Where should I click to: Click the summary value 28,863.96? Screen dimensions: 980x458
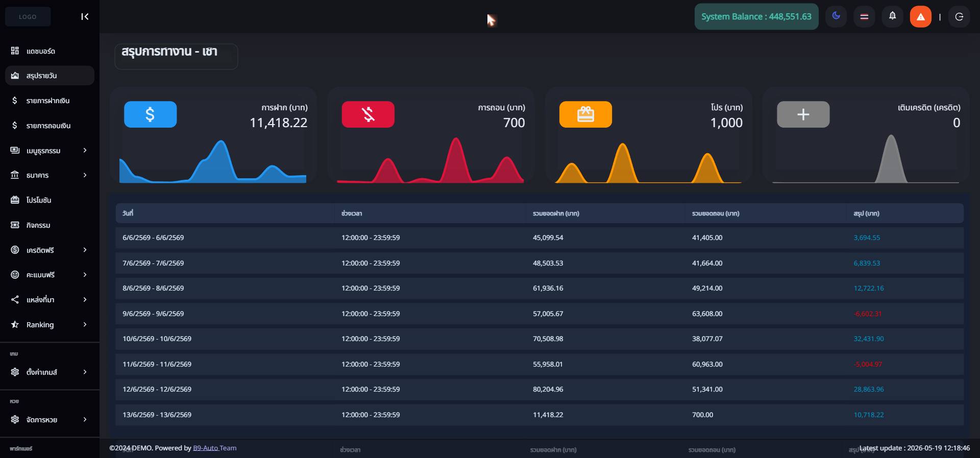[x=869, y=390]
